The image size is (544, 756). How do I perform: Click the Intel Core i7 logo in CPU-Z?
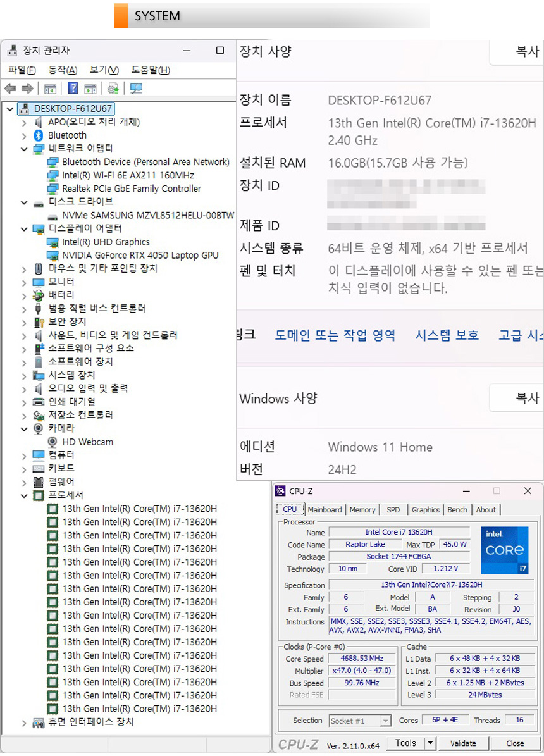[504, 550]
